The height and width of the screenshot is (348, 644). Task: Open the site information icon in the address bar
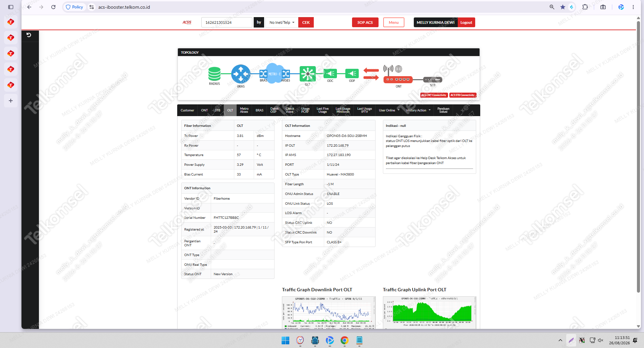pos(92,7)
